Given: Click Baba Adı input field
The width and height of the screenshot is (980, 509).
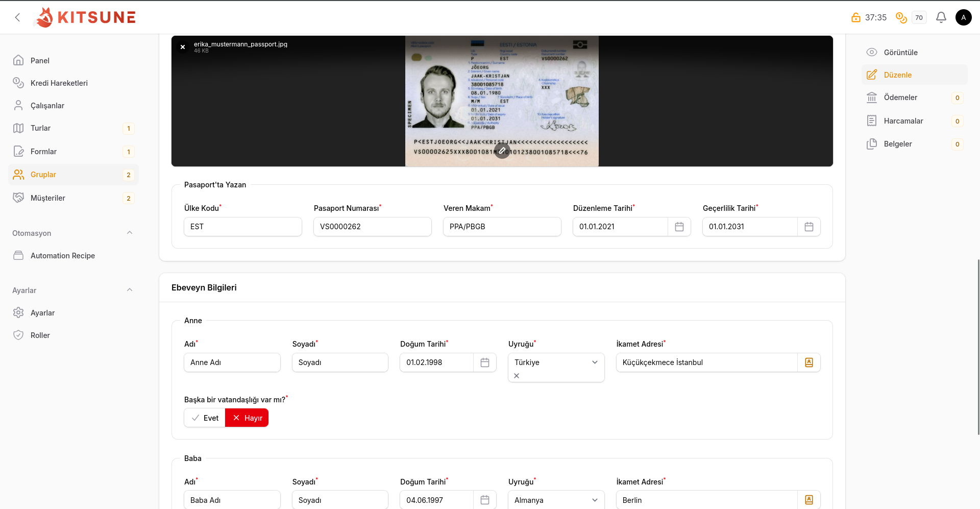Looking at the screenshot, I should (232, 500).
